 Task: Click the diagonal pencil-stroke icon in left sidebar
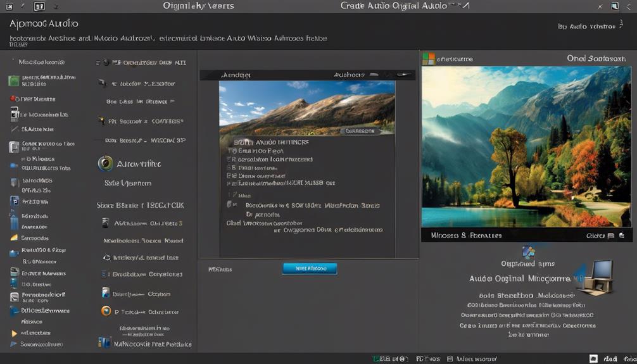coord(14,130)
